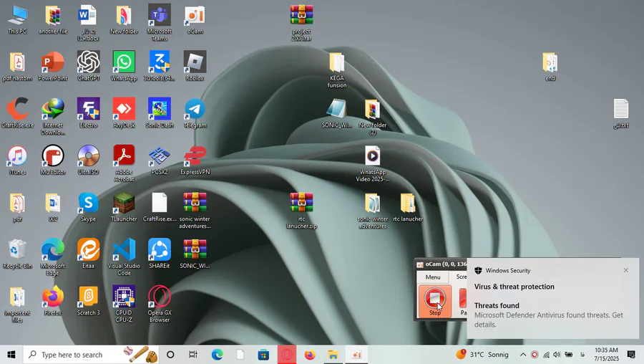Open the volume control in tray
This screenshot has height=364, width=644.
557,355
